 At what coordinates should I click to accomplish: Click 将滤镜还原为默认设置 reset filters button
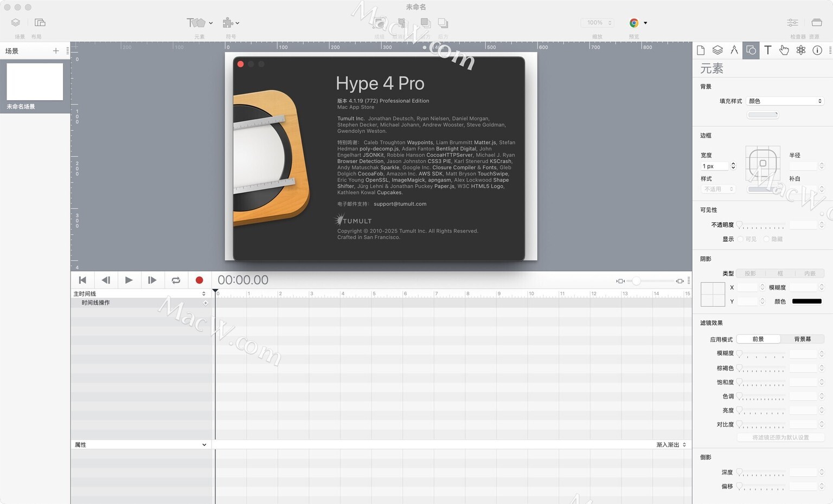[x=780, y=437]
